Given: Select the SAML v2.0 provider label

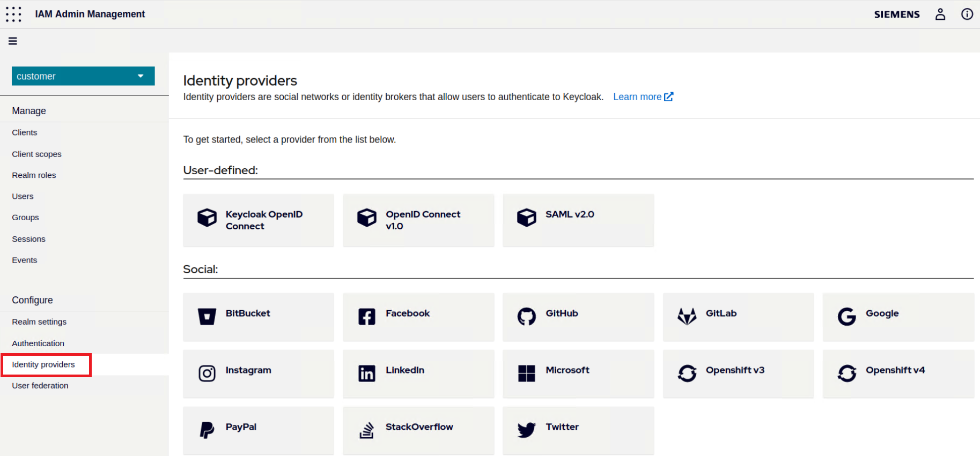Looking at the screenshot, I should pos(570,214).
